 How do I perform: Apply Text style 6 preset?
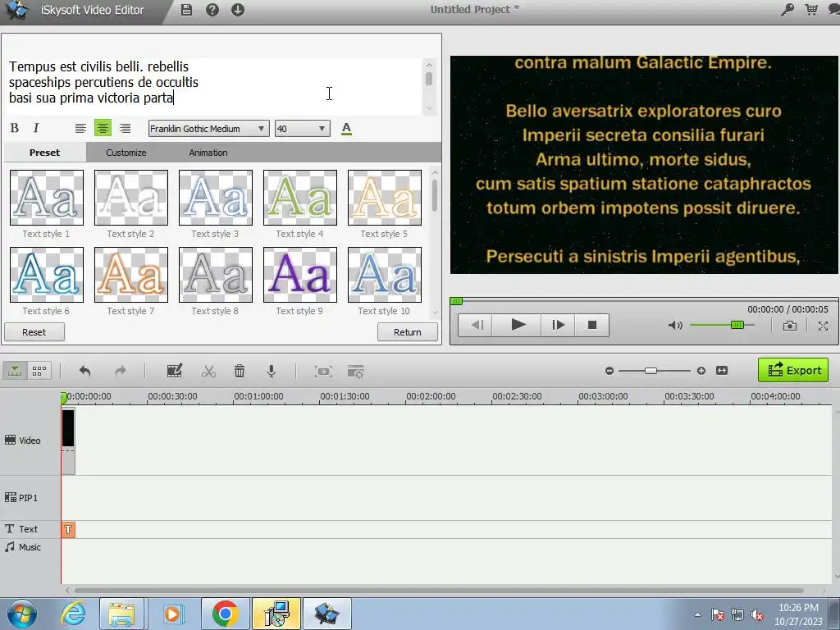click(47, 275)
